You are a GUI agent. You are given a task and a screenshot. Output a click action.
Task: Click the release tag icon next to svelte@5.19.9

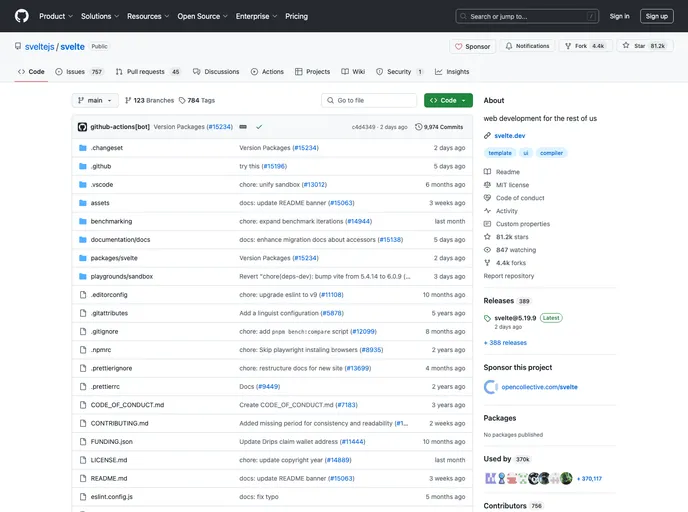487,318
